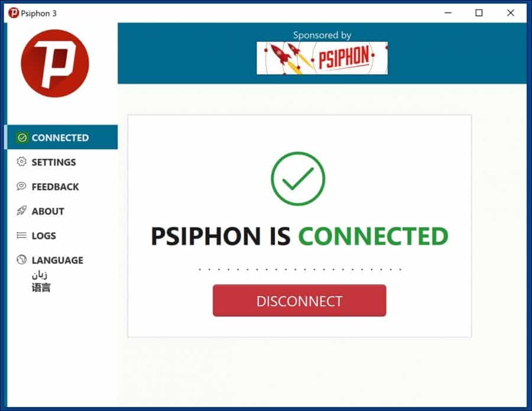Click the small Psiphon title bar icon
532x411 pixels.
pyautogui.click(x=14, y=13)
